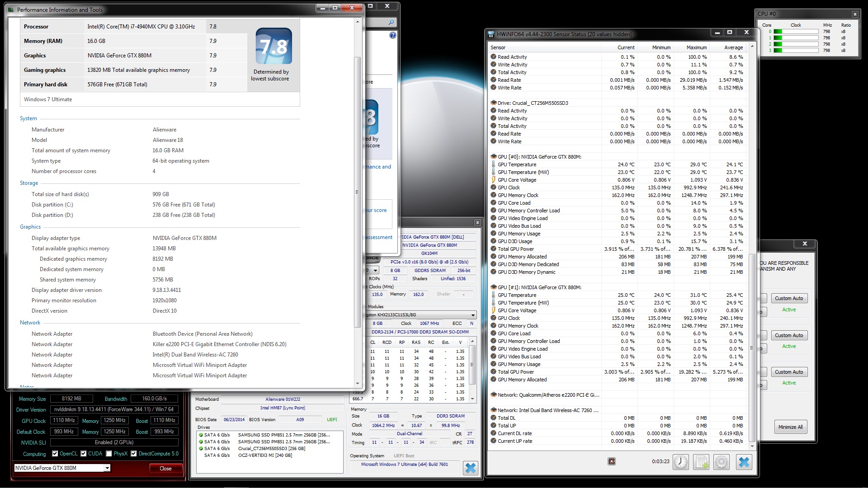The width and height of the screenshot is (868, 488).
Task: Click CPU #0 Core 0 usage bar
Action: [796, 32]
